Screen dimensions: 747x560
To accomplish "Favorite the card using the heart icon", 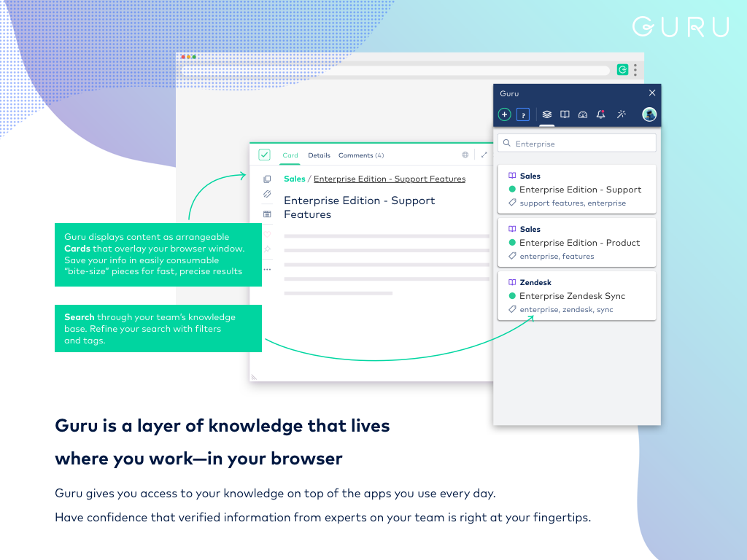I will (x=267, y=235).
